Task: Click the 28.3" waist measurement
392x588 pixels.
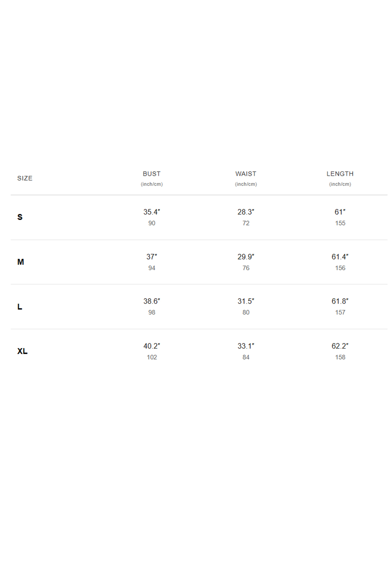Action: [246, 212]
